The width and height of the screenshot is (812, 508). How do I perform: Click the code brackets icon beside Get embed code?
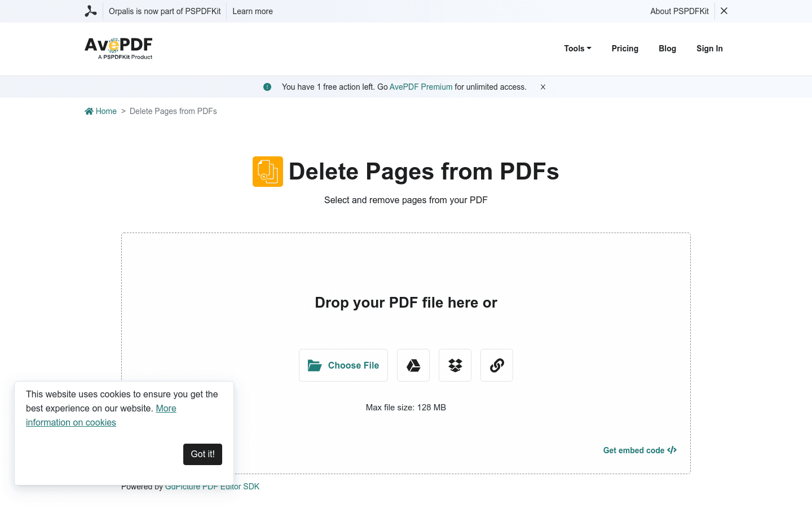coord(672,450)
